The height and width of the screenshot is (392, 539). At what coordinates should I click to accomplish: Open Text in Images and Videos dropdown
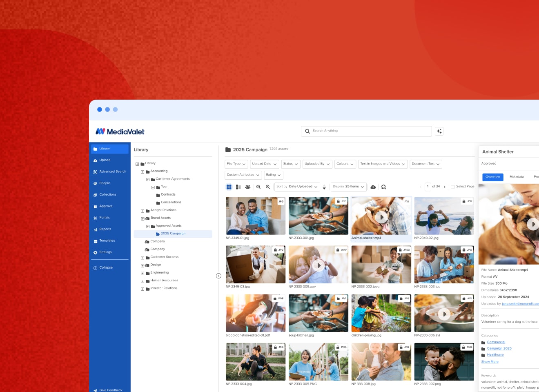coord(383,164)
